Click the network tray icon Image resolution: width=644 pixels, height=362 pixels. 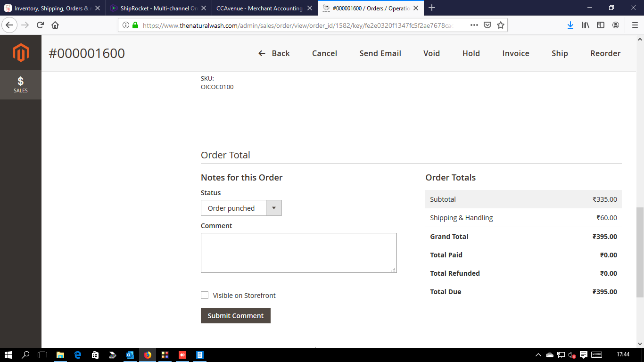click(561, 355)
